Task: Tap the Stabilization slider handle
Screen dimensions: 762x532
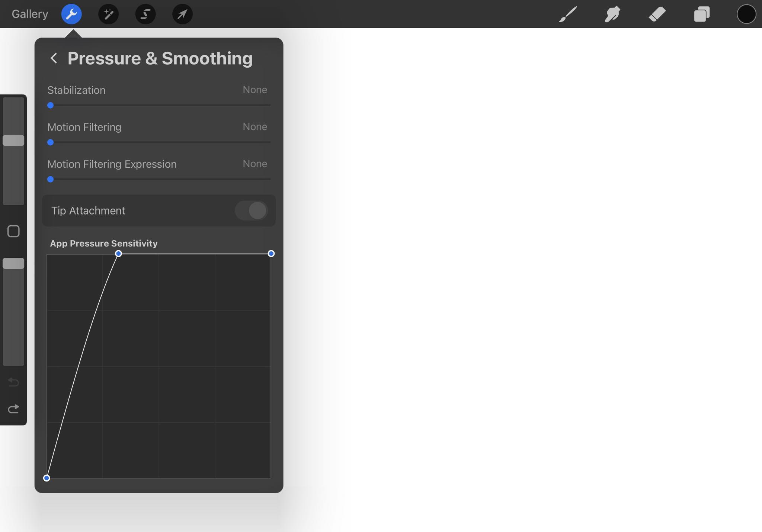Action: pyautogui.click(x=50, y=105)
